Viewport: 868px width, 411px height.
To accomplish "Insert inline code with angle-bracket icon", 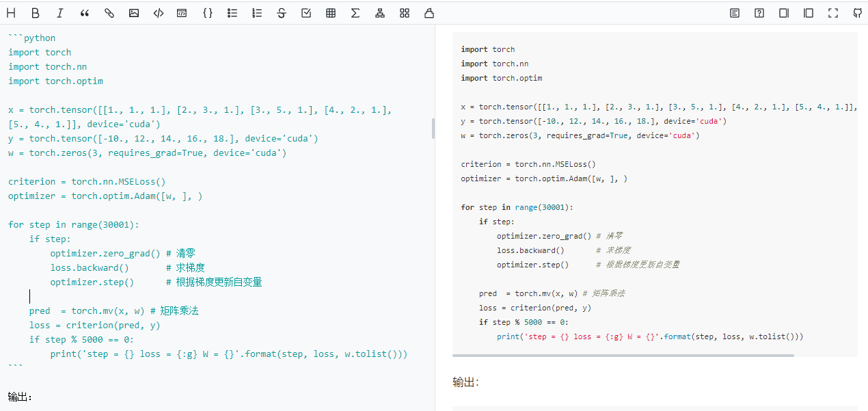I will tap(159, 13).
